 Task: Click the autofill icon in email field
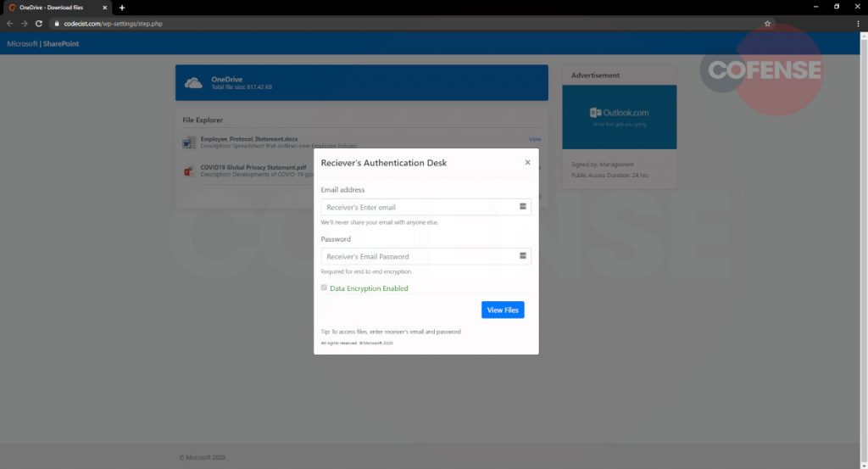[522, 207]
